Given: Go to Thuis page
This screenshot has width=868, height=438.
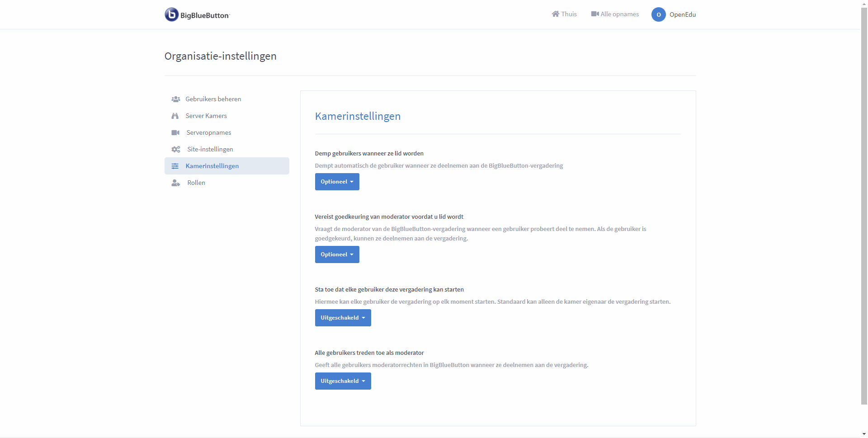Looking at the screenshot, I should click(x=564, y=14).
